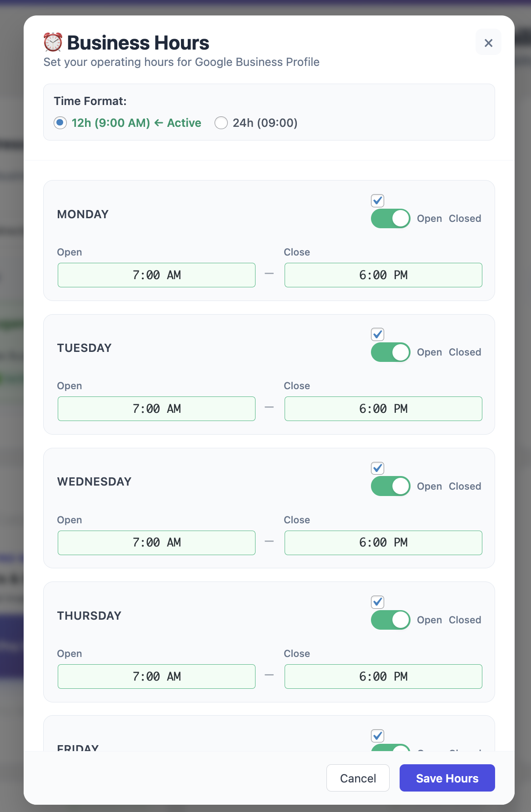
Task: Switch to 24h time format
Action: tap(221, 123)
